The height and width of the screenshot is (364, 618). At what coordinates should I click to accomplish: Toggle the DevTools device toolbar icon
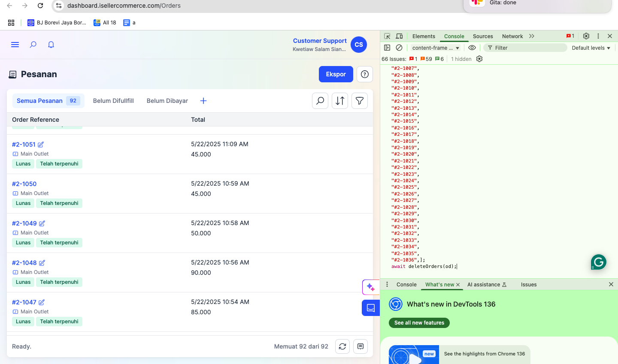click(x=400, y=36)
